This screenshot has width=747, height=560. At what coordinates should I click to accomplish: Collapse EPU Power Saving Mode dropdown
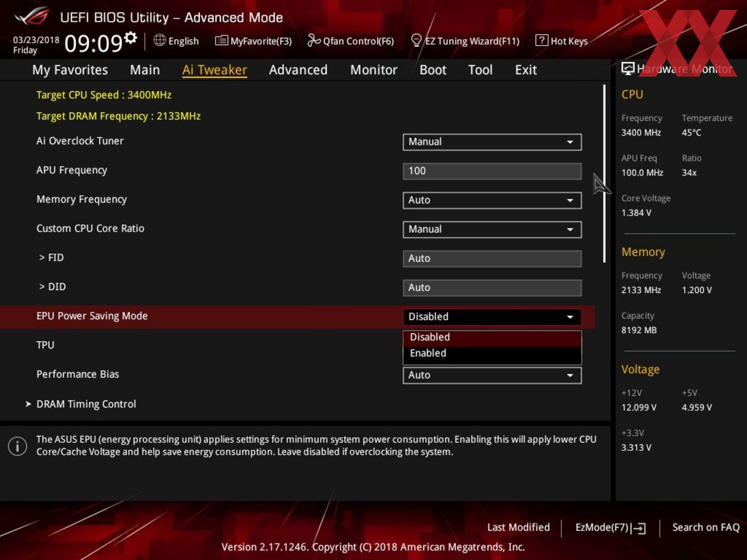tap(492, 316)
